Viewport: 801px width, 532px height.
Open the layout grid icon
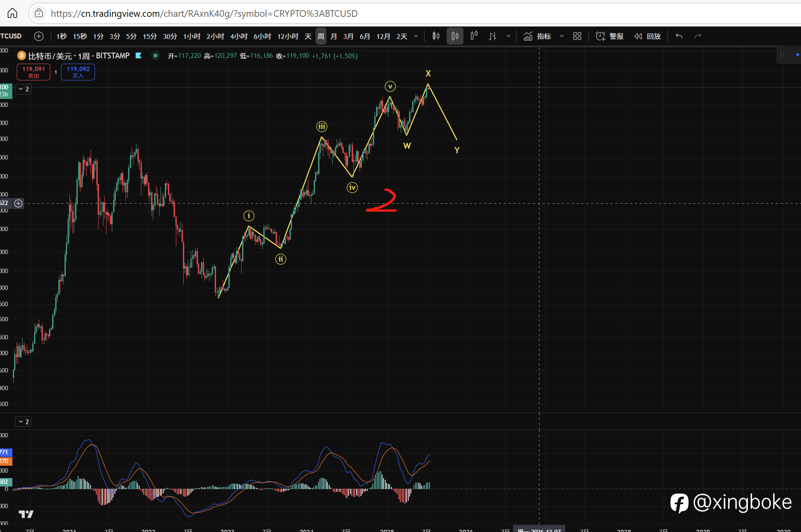577,36
